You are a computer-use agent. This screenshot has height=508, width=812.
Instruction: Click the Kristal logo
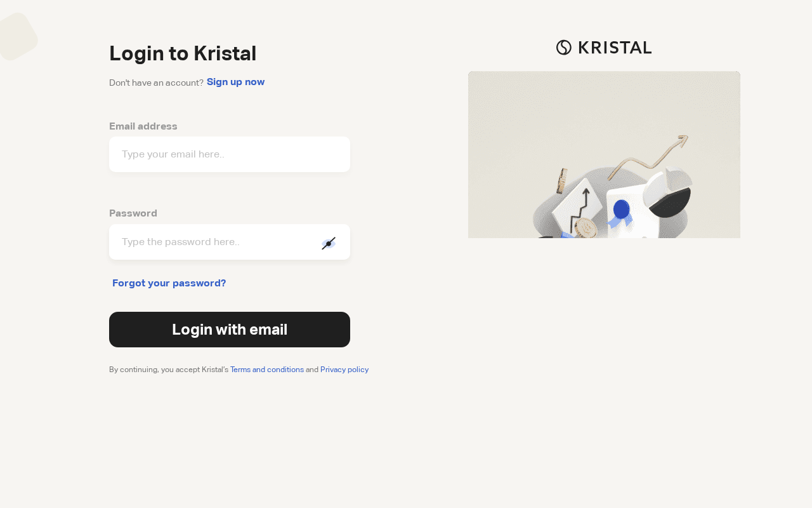(604, 48)
